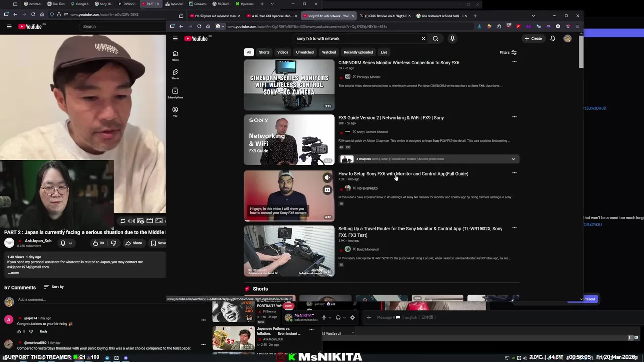Open more options for FX9 Guide video
The width and height of the screenshot is (644, 362).
click(x=514, y=117)
